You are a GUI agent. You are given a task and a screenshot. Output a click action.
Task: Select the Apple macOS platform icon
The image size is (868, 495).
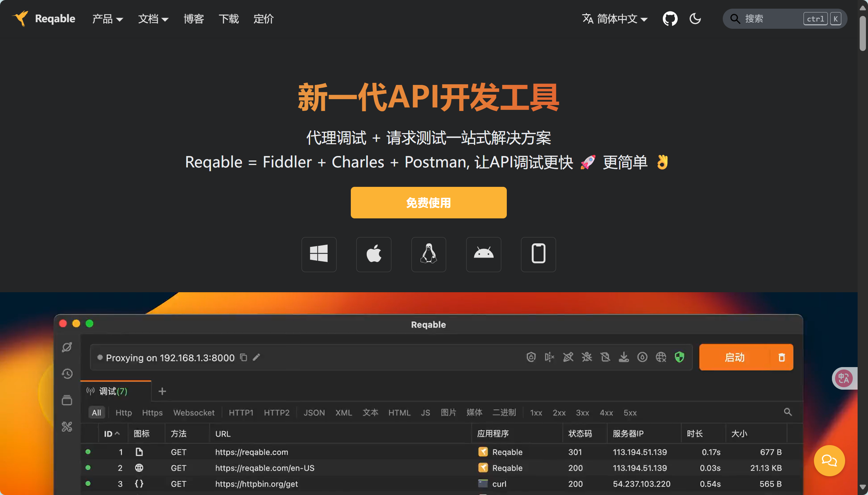tap(374, 254)
